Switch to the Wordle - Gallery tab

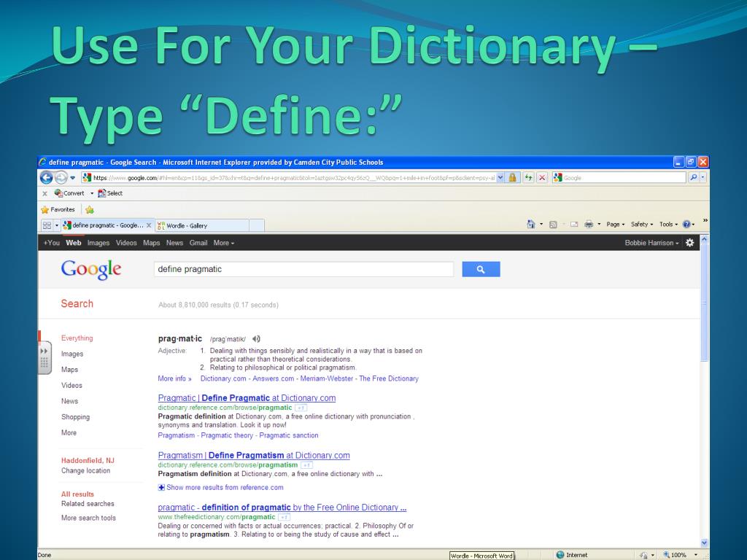202,226
